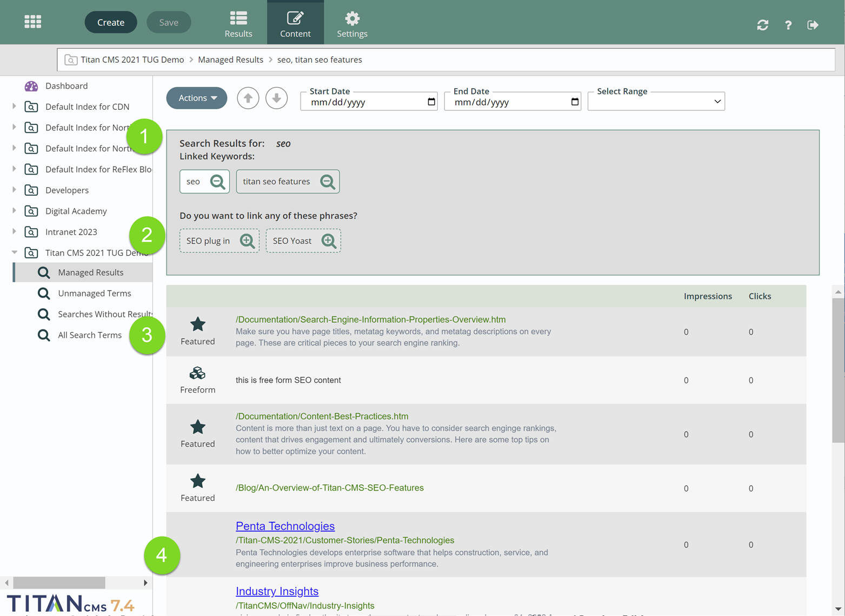Click sidebar scroll right arrow
845x616 pixels.
click(x=145, y=582)
